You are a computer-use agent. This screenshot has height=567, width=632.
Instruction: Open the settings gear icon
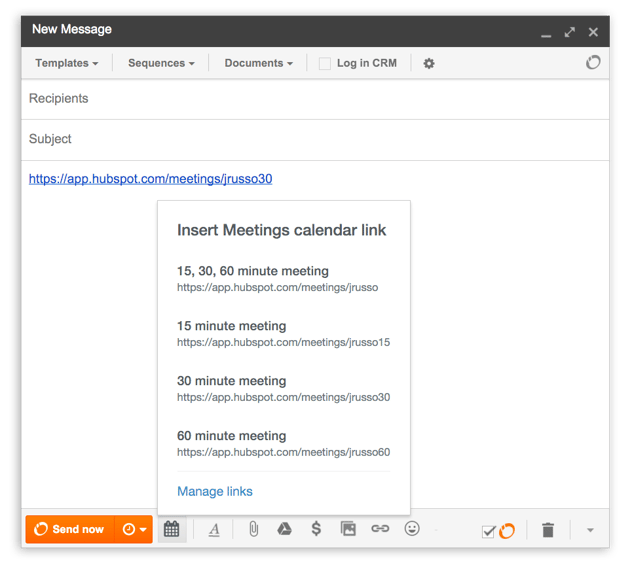[429, 63]
